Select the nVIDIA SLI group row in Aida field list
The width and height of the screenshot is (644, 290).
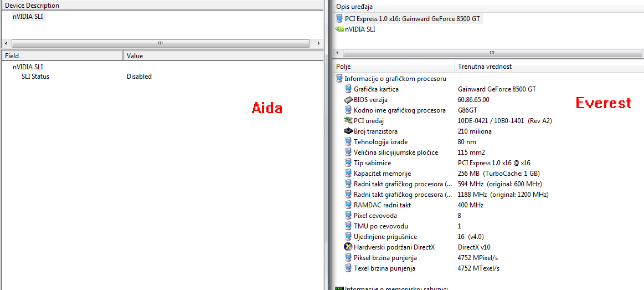28,66
